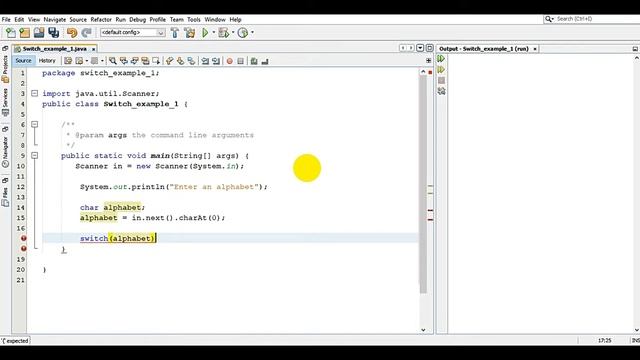Collapse the import fold at line 3
Viewport: 640px width, 360px height.
coord(35,93)
